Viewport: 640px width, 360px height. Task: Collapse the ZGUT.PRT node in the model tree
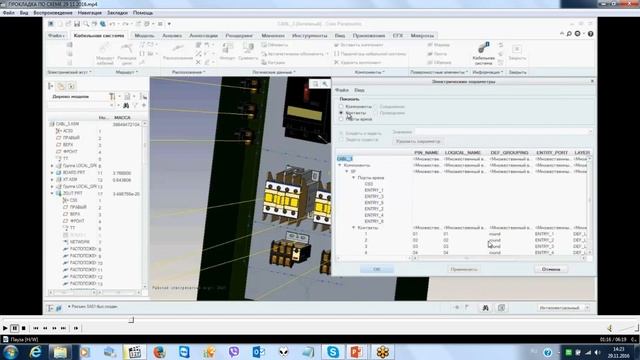coord(52,193)
